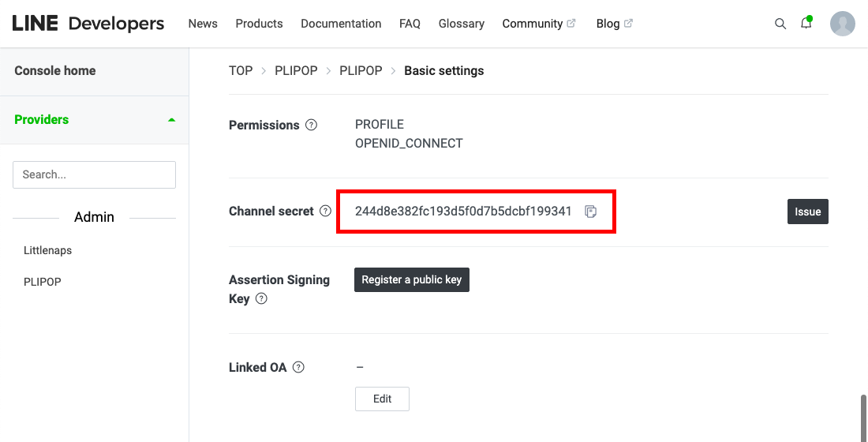This screenshot has height=442, width=868.
Task: Click Channel secret help icon
Action: tap(325, 212)
